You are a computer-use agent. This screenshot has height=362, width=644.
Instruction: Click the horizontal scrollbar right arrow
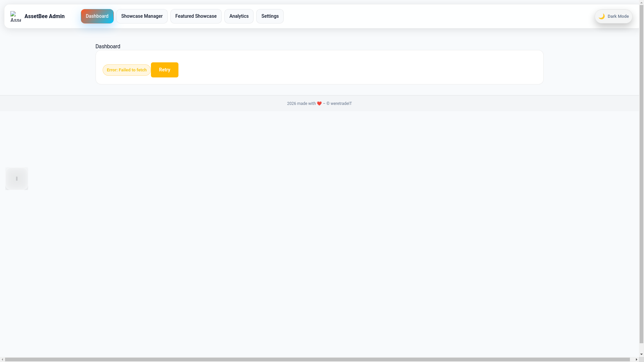(637, 360)
